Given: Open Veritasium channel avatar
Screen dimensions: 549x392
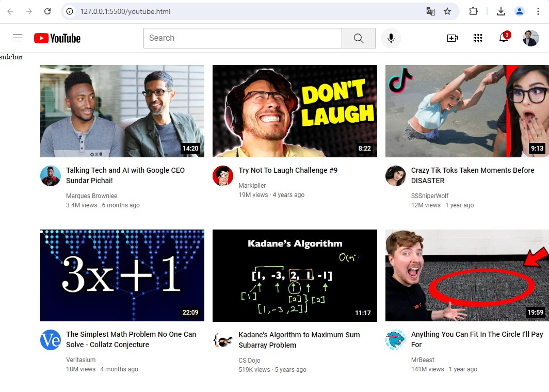Looking at the screenshot, I should [x=51, y=340].
